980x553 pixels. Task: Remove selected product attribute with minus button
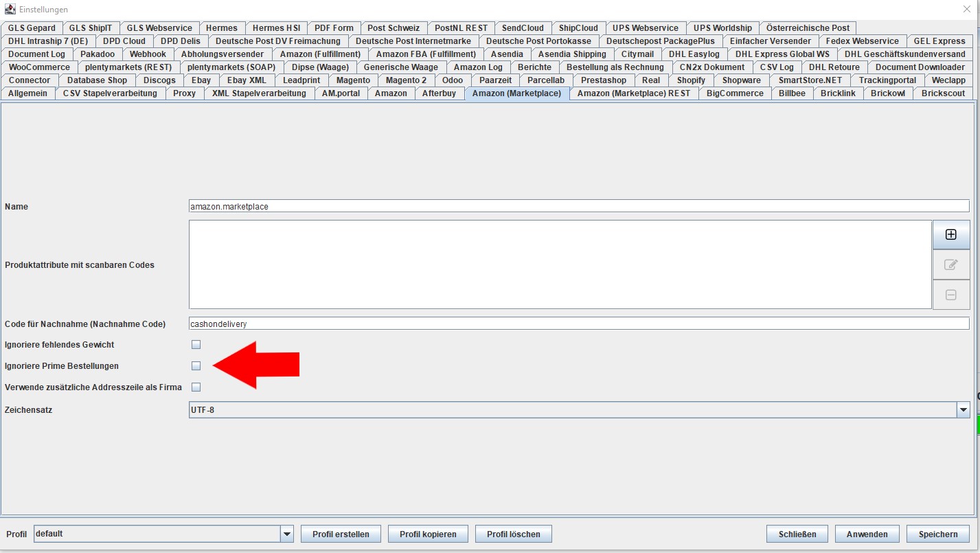click(951, 295)
